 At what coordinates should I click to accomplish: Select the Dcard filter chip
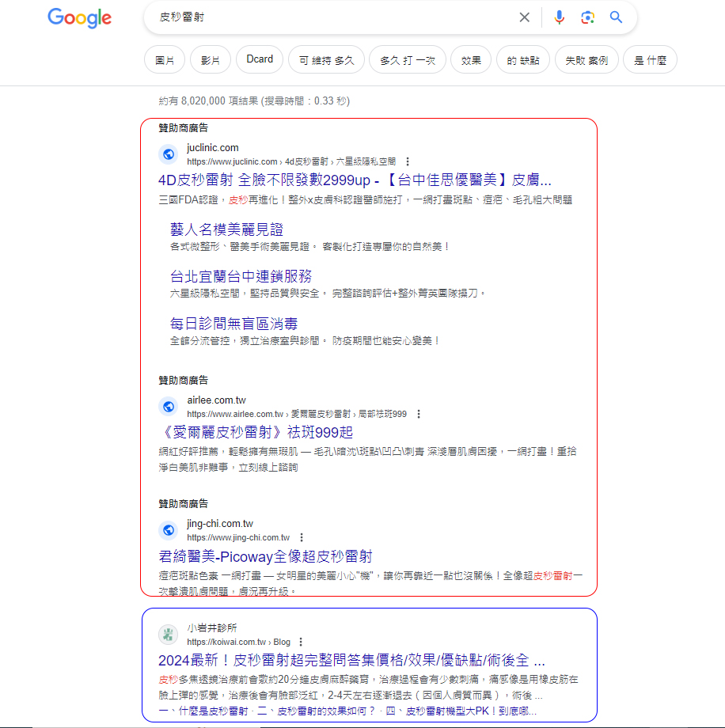tap(259, 59)
